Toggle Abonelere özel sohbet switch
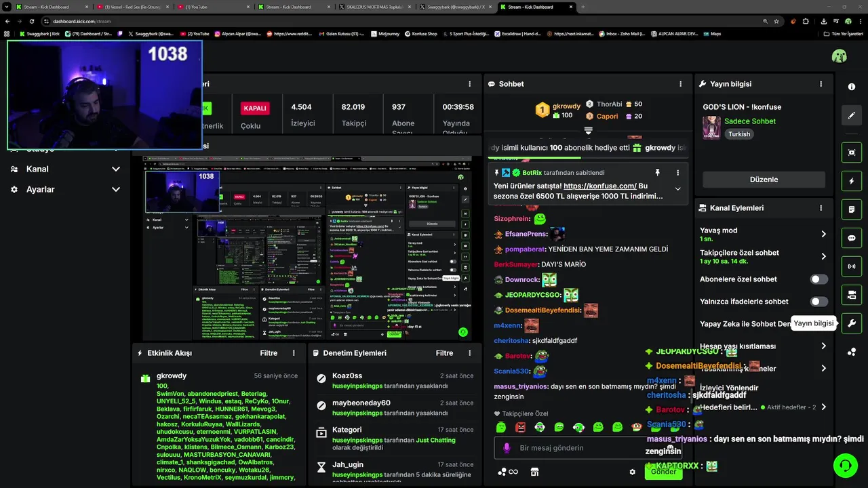This screenshot has height=488, width=868. [819, 279]
